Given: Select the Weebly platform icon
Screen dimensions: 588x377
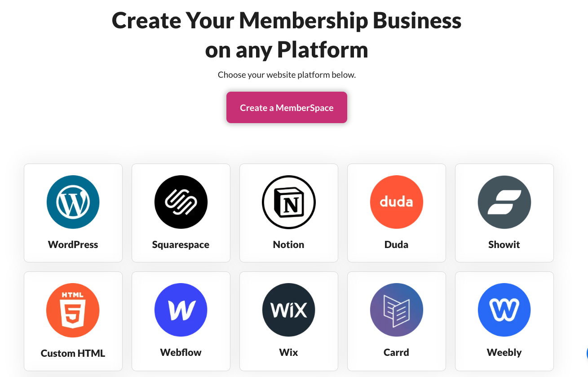Looking at the screenshot, I should [x=504, y=310].
